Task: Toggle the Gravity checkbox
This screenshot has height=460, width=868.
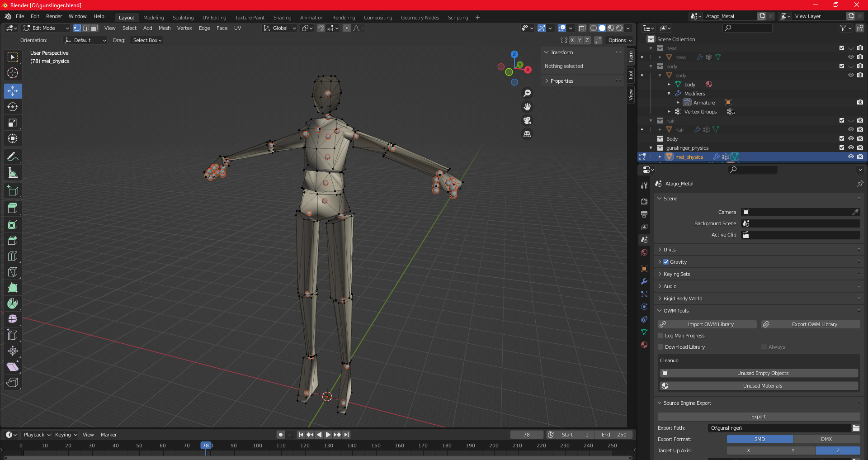Action: pos(666,262)
